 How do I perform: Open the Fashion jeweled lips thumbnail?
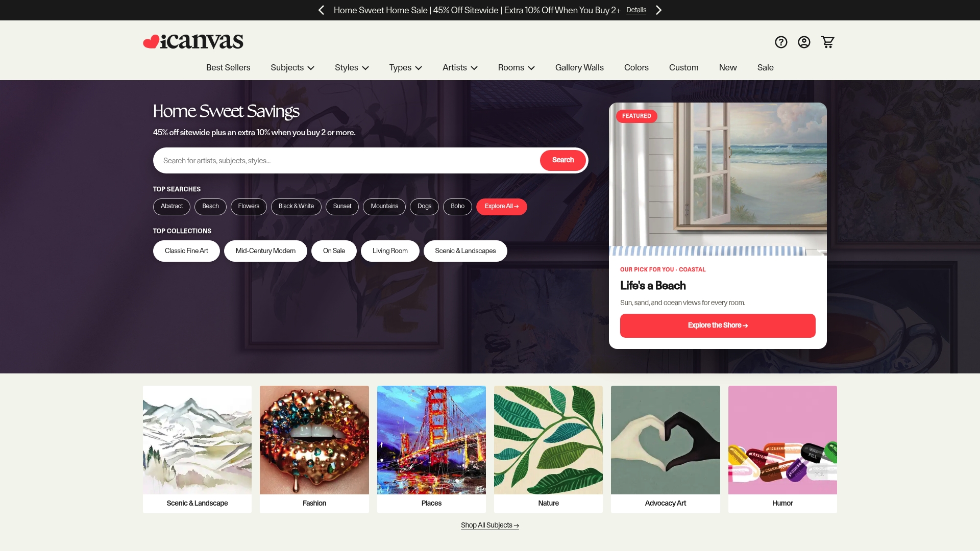coord(314,440)
